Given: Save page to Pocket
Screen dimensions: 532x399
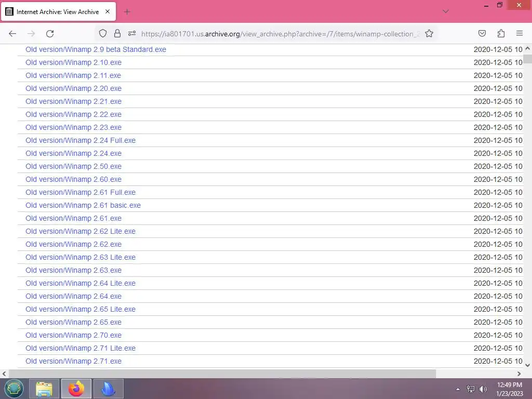Looking at the screenshot, I should (x=482, y=33).
